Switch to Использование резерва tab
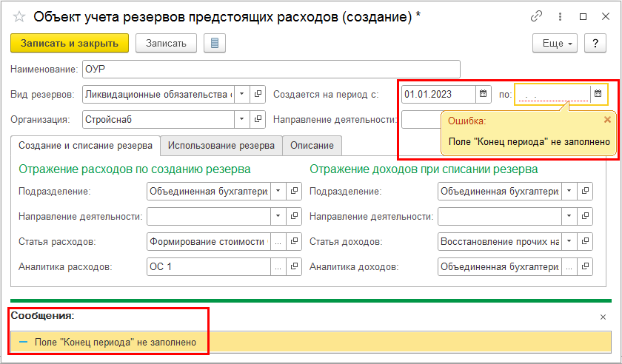The width and height of the screenshot is (622, 364). pyautogui.click(x=221, y=146)
